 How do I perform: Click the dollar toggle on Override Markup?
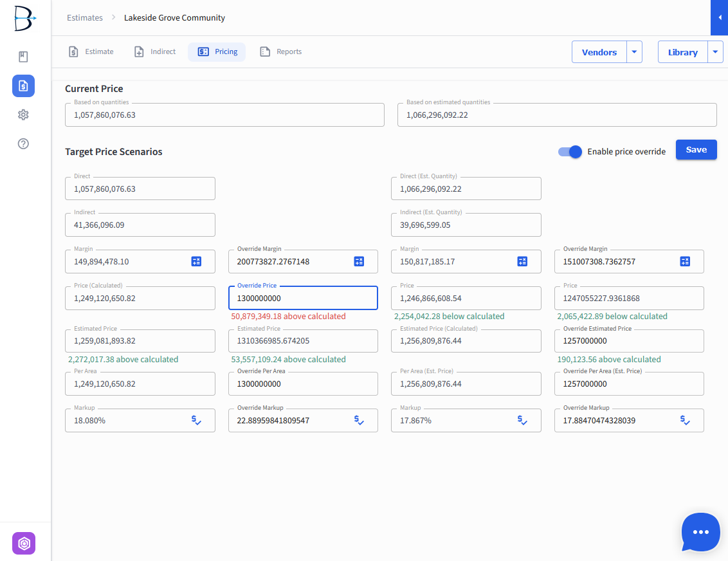pyautogui.click(x=359, y=419)
